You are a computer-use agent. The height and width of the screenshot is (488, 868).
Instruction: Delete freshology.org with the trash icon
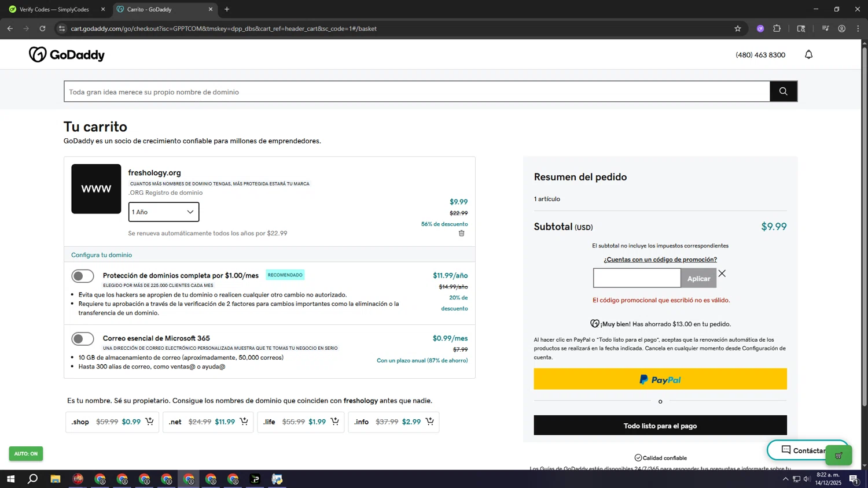coord(461,234)
